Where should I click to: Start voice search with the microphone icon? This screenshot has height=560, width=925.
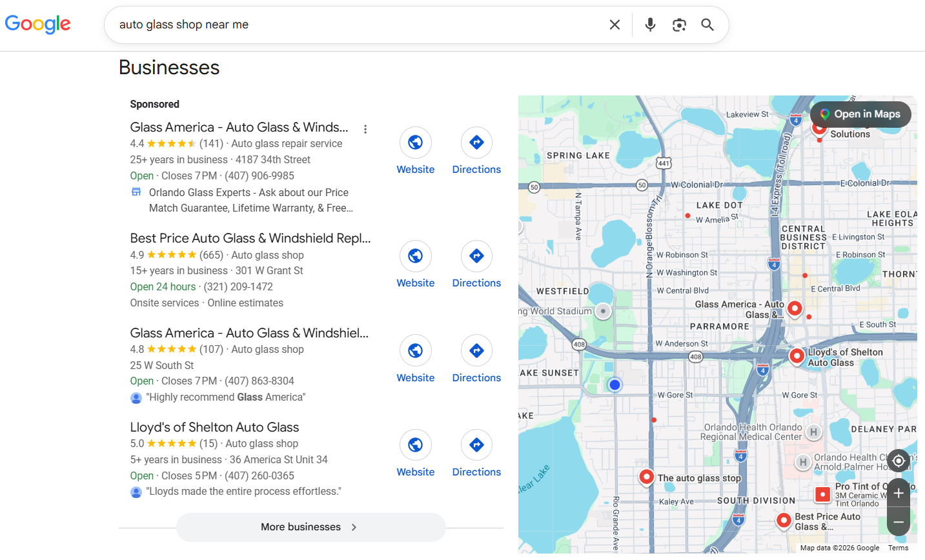pyautogui.click(x=650, y=25)
